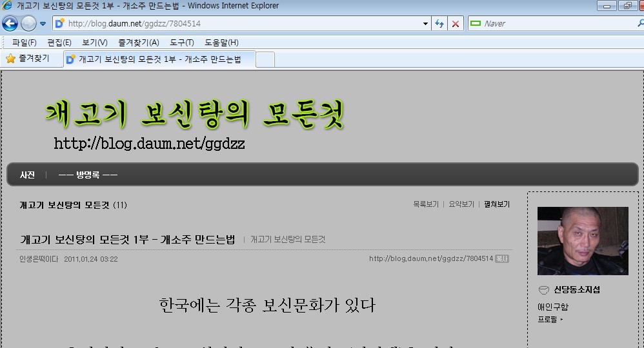Switch to 요약보기 summary view

coord(461,204)
